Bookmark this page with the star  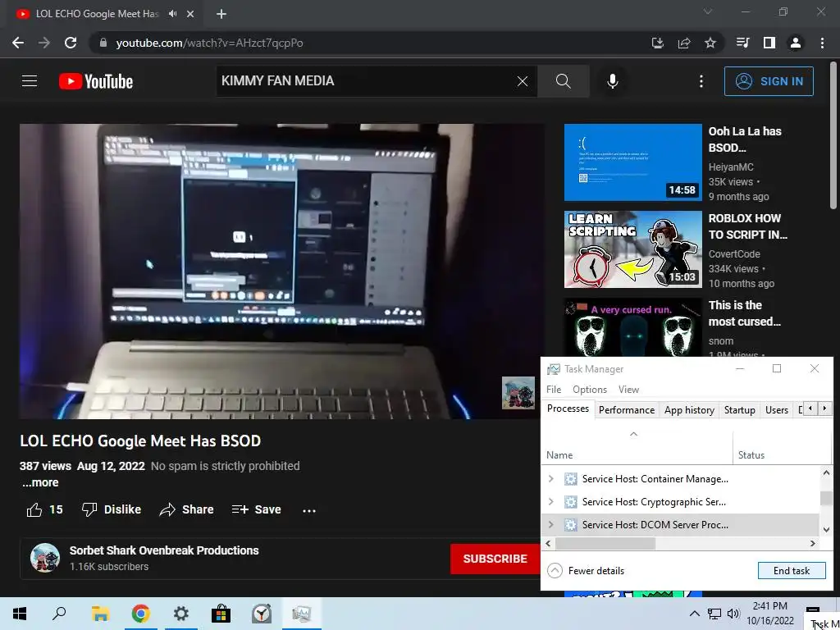coord(710,43)
